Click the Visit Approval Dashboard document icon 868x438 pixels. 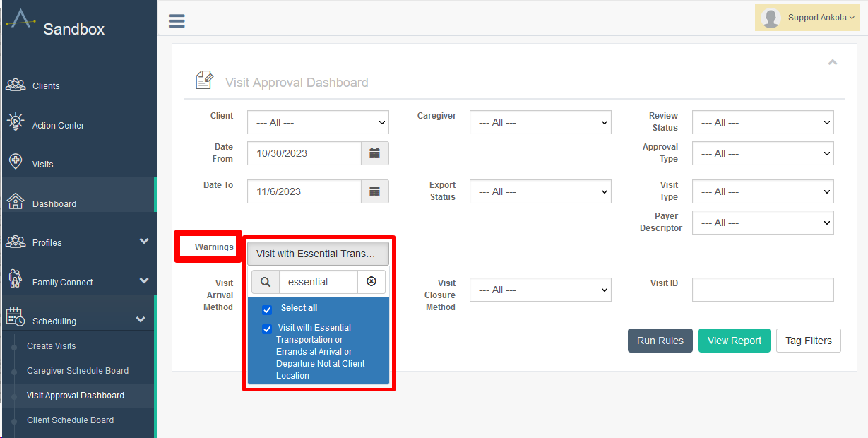click(205, 80)
